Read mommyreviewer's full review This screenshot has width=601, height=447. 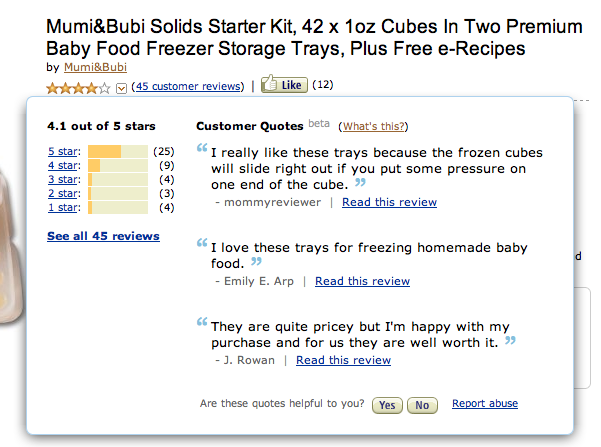pos(389,202)
